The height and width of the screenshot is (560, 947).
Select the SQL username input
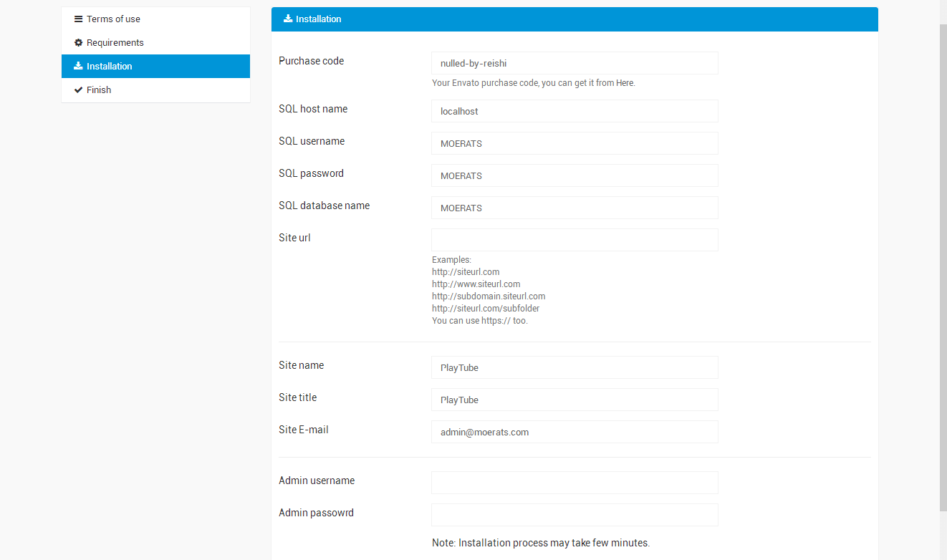pyautogui.click(x=575, y=143)
